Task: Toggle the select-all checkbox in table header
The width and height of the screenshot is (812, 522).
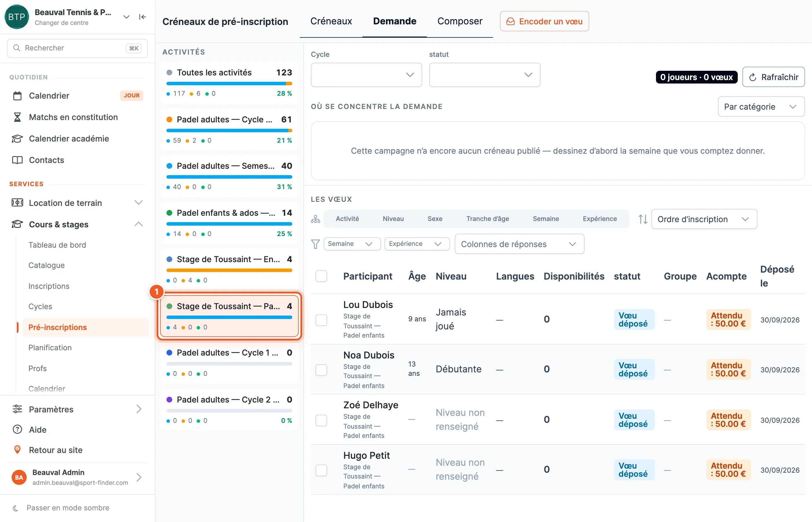Action: tap(321, 276)
